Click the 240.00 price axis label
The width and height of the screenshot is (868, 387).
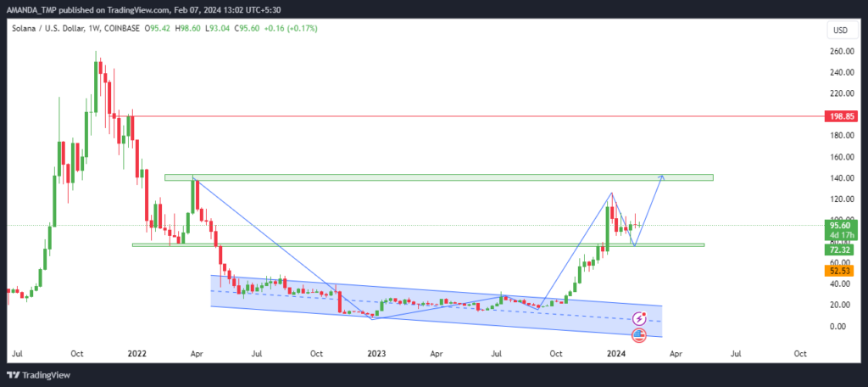[840, 73]
